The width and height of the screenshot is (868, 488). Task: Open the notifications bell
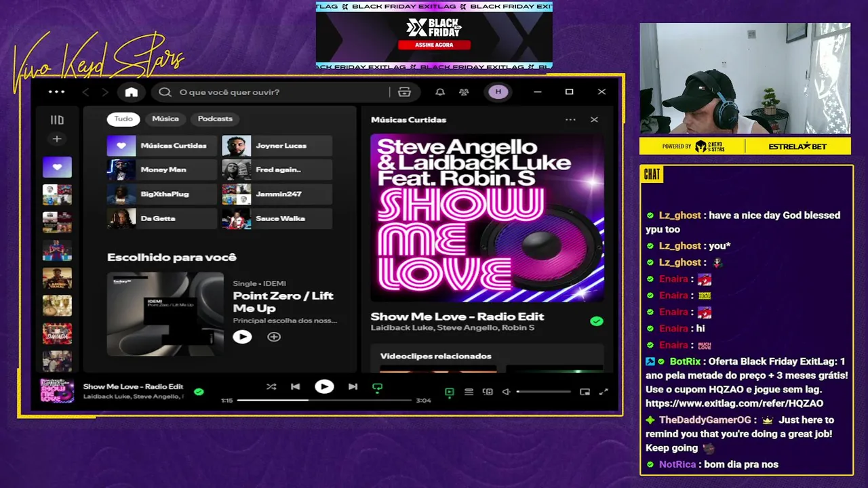tap(440, 92)
